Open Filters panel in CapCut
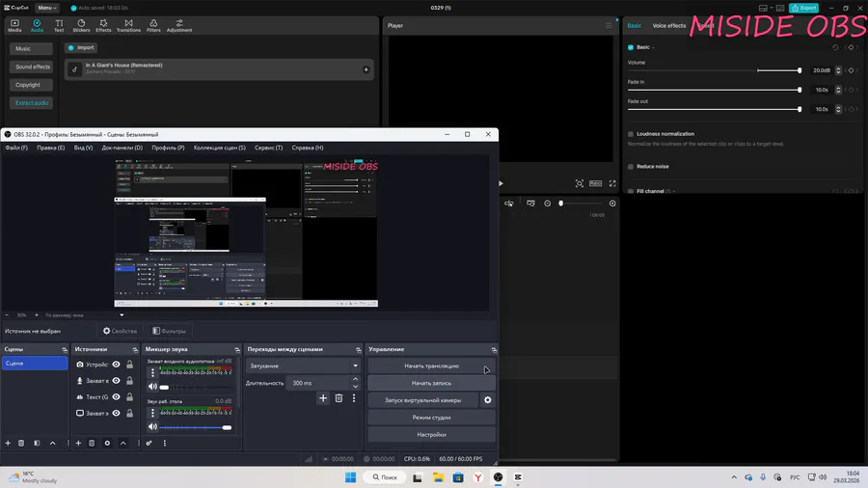The image size is (868, 488). 153,25
